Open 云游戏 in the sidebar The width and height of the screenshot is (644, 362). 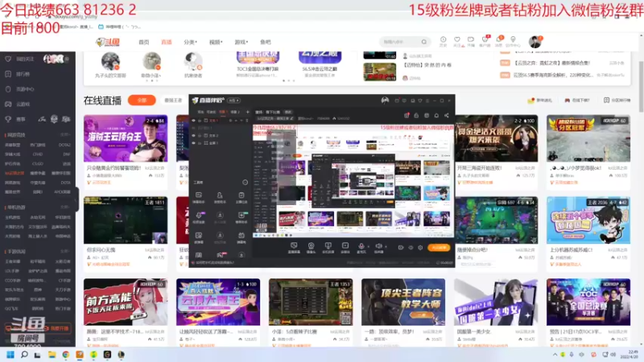click(23, 105)
